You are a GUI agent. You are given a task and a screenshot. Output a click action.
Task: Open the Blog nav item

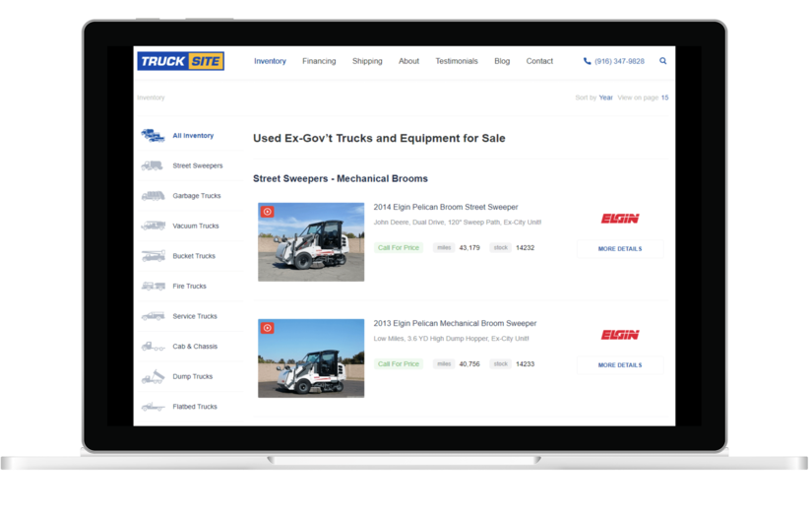click(502, 61)
